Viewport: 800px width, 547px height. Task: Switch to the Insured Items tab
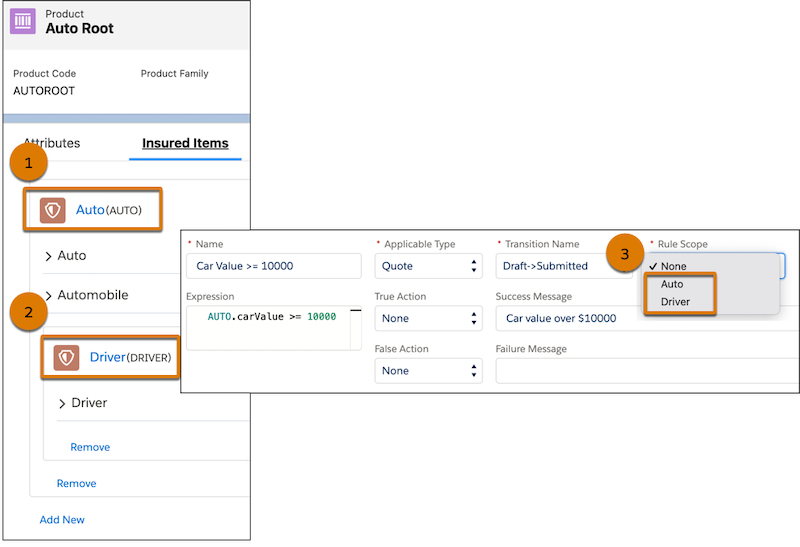(x=185, y=143)
